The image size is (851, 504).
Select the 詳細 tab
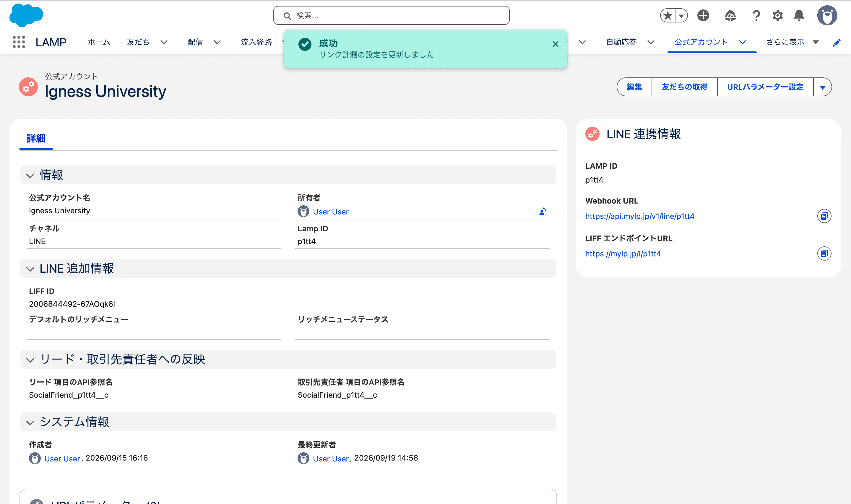[36, 138]
